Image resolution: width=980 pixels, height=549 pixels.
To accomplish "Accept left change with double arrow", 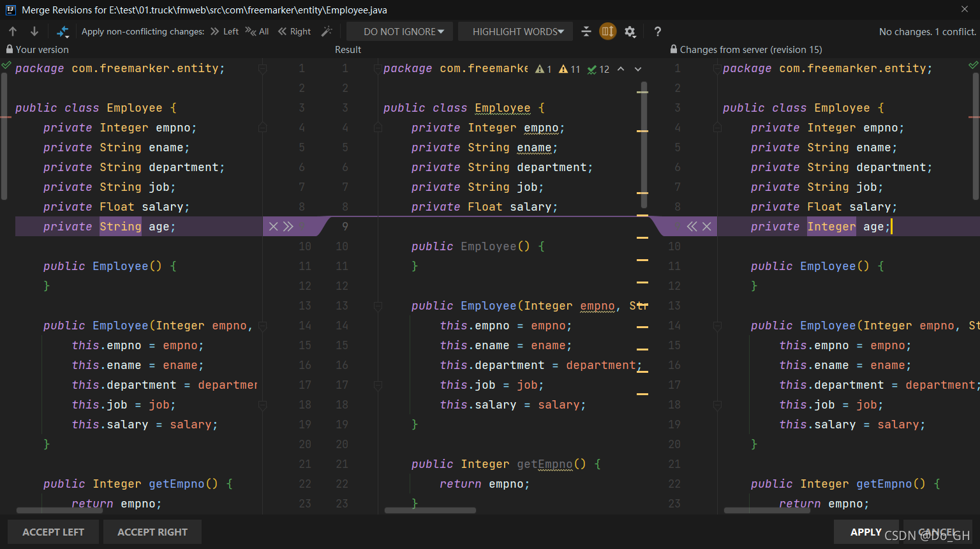I will tap(288, 227).
